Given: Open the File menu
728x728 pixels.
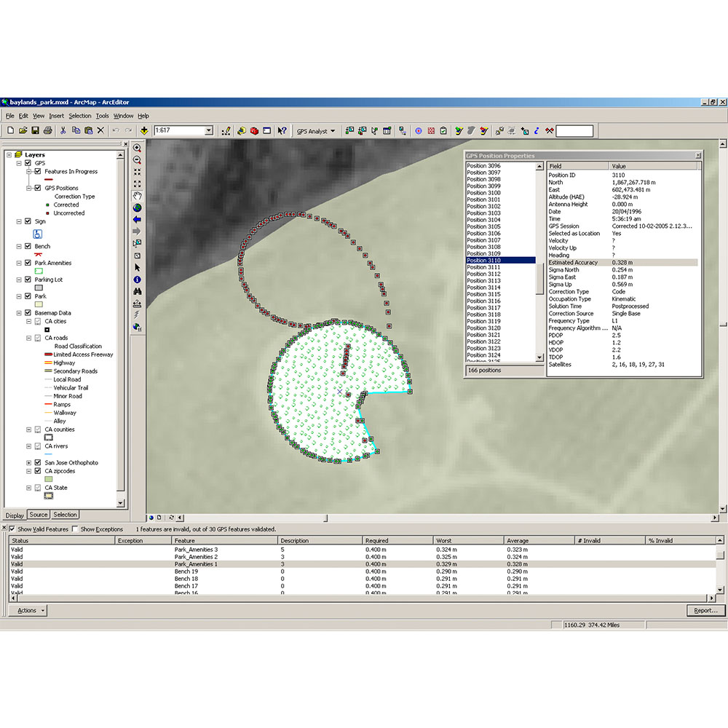Looking at the screenshot, I should (x=9, y=116).
